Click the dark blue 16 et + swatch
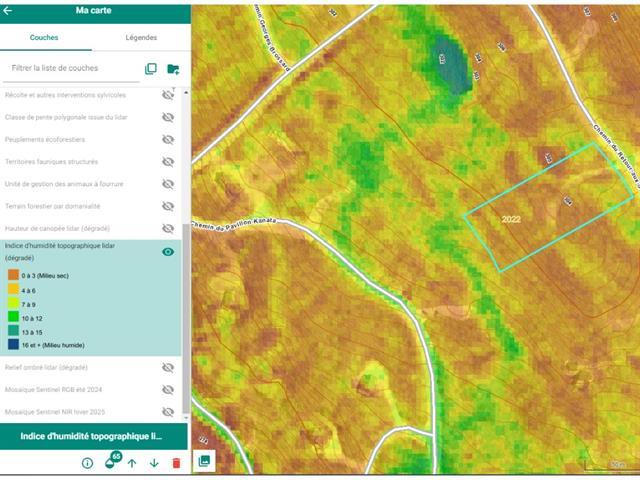Image resolution: width=640 pixels, height=480 pixels. coord(13,344)
